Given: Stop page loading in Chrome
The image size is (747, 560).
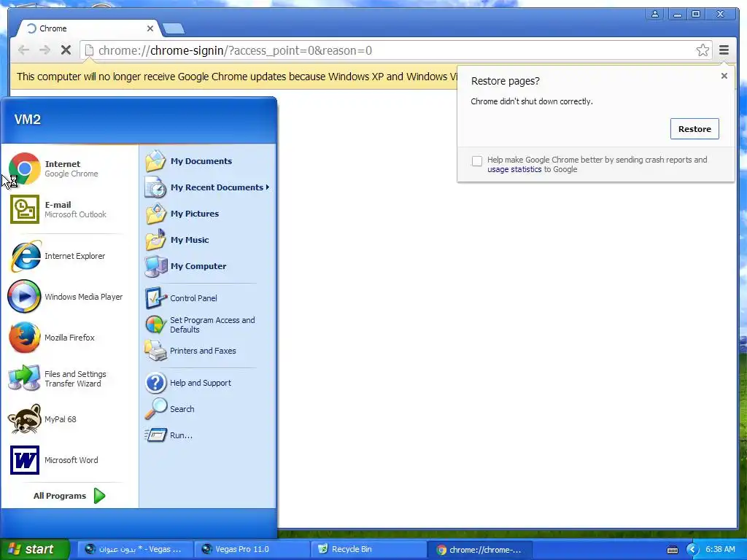Looking at the screenshot, I should pyautogui.click(x=66, y=50).
